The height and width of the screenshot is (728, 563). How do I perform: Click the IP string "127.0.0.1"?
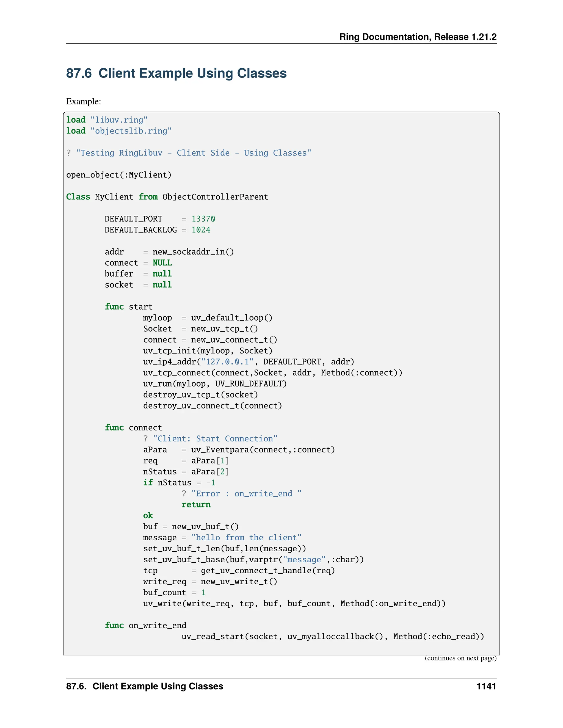[227, 362]
